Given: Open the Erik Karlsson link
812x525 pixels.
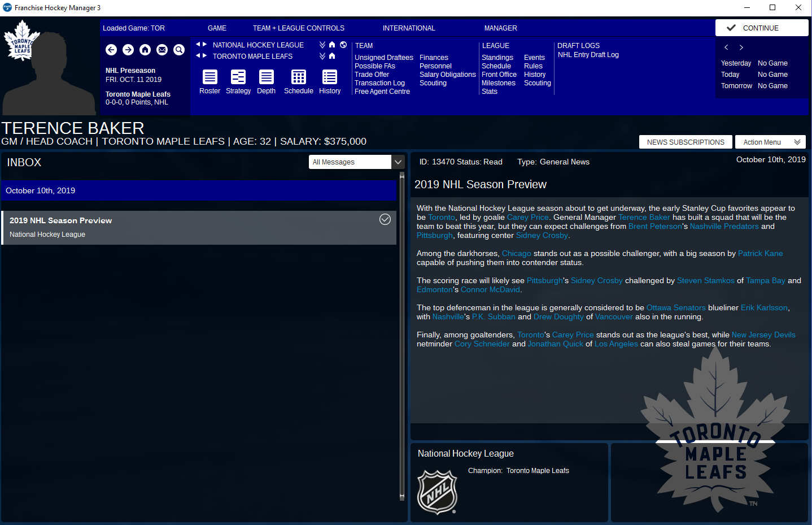Looking at the screenshot, I should [764, 307].
